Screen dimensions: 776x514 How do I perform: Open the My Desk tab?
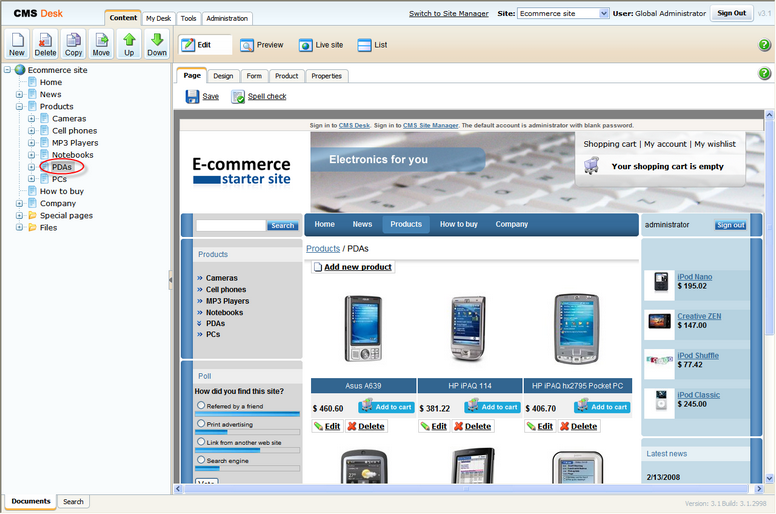coord(158,18)
